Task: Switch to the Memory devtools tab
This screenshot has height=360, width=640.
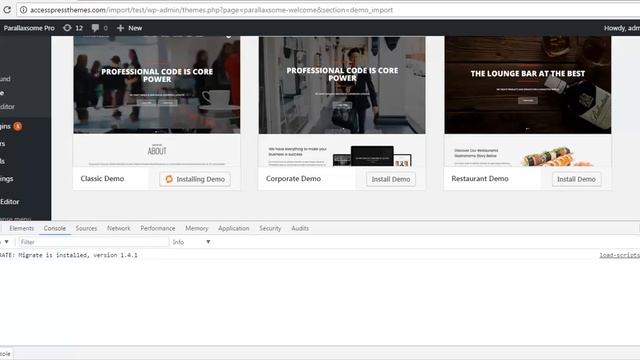Action: click(x=196, y=228)
